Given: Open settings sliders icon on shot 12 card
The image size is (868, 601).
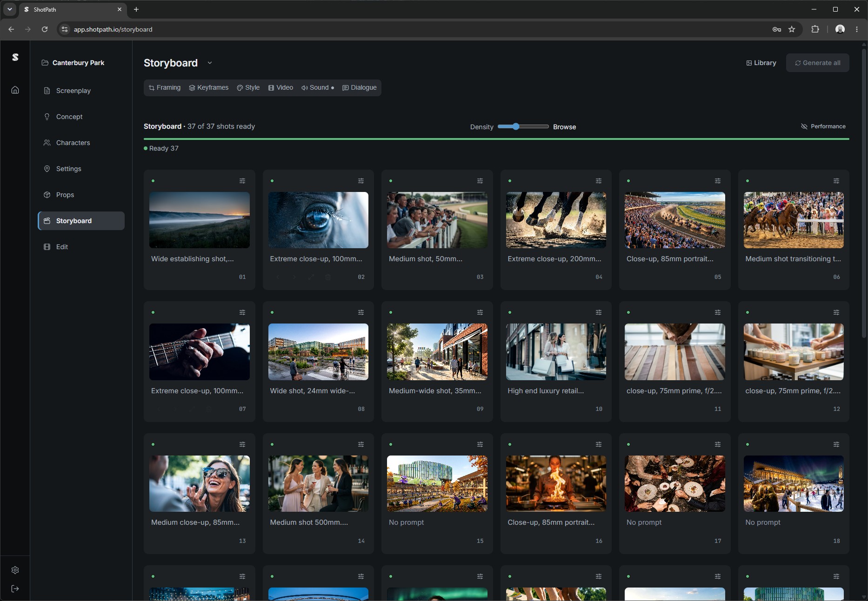Looking at the screenshot, I should (836, 312).
